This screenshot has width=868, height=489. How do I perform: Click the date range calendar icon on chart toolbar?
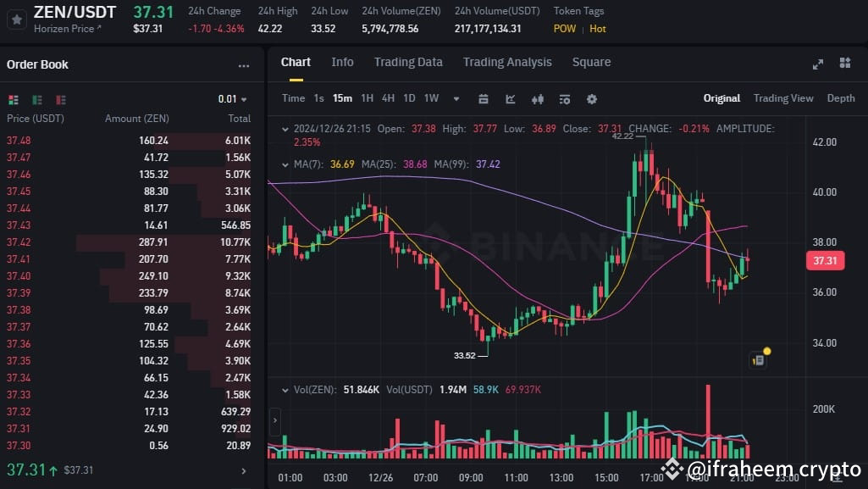tap(483, 99)
